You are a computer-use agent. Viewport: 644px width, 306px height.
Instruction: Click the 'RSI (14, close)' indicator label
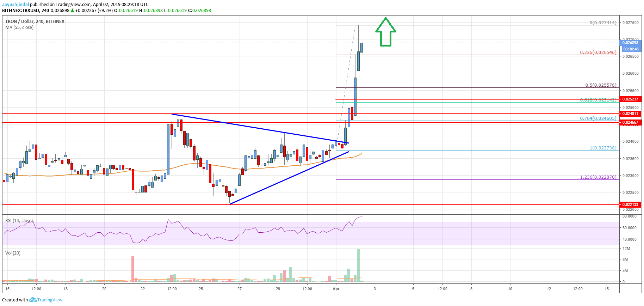(x=19, y=221)
